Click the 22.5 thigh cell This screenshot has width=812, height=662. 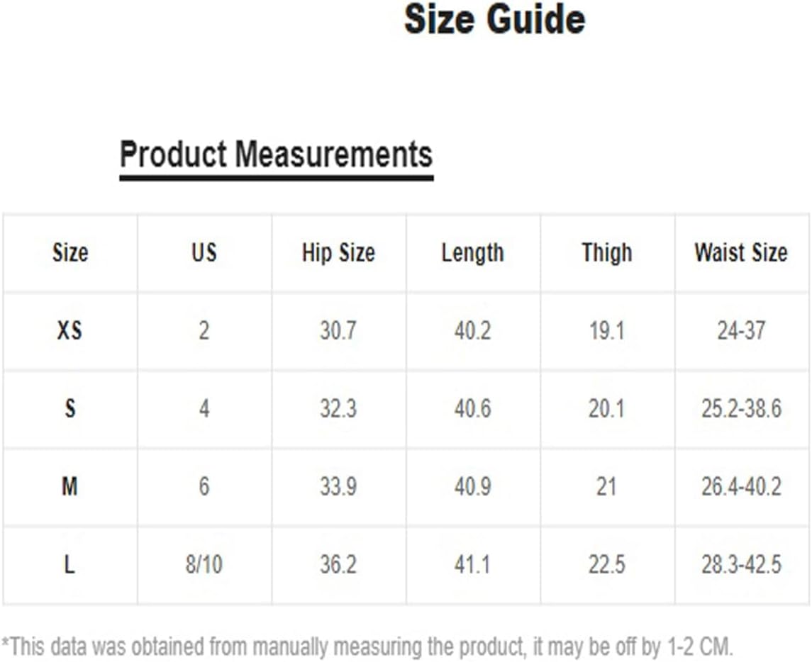tap(607, 564)
